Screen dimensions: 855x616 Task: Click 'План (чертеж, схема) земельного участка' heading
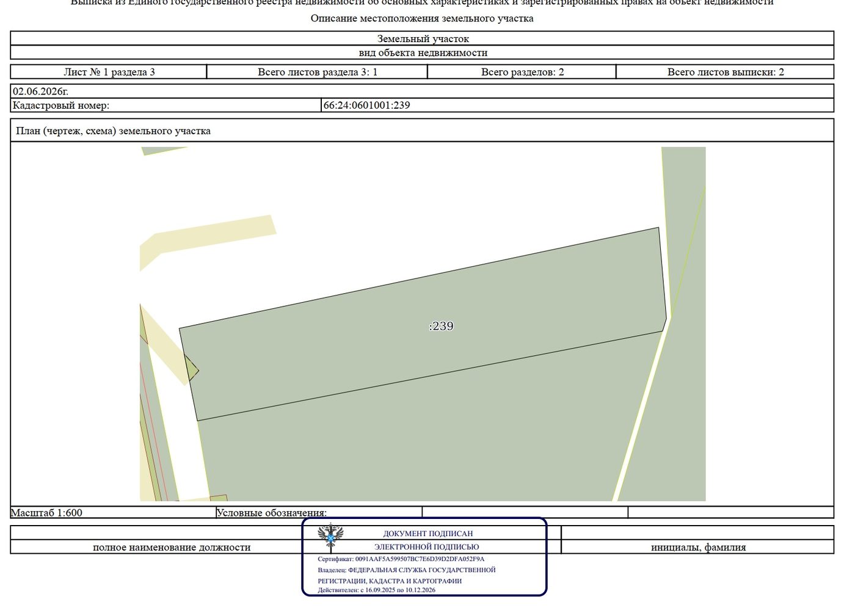[113, 131]
